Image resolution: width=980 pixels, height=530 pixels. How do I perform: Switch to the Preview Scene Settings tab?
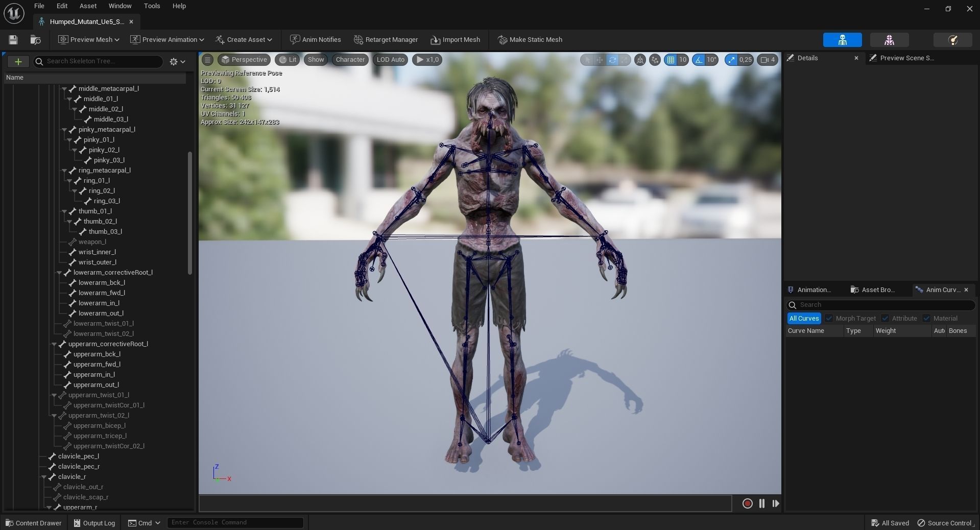(x=906, y=58)
